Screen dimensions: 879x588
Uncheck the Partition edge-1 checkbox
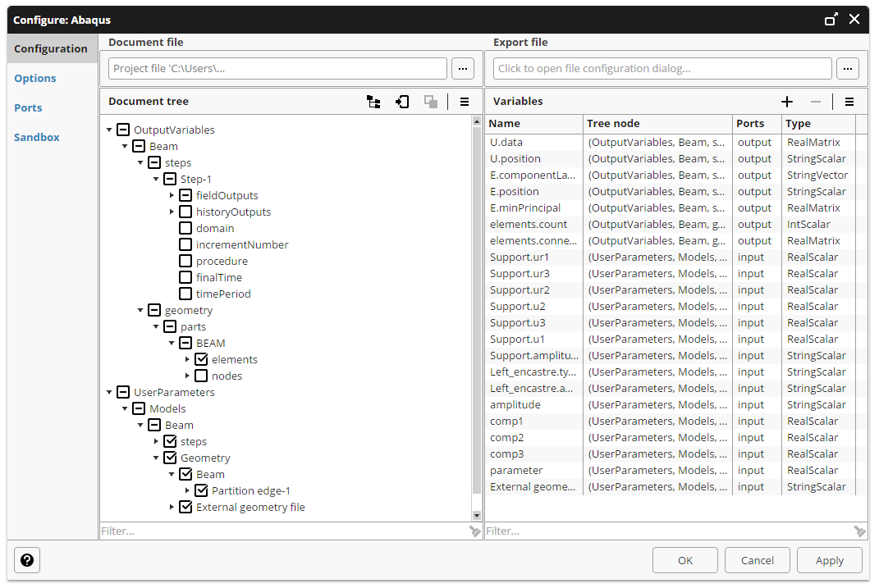coord(201,490)
